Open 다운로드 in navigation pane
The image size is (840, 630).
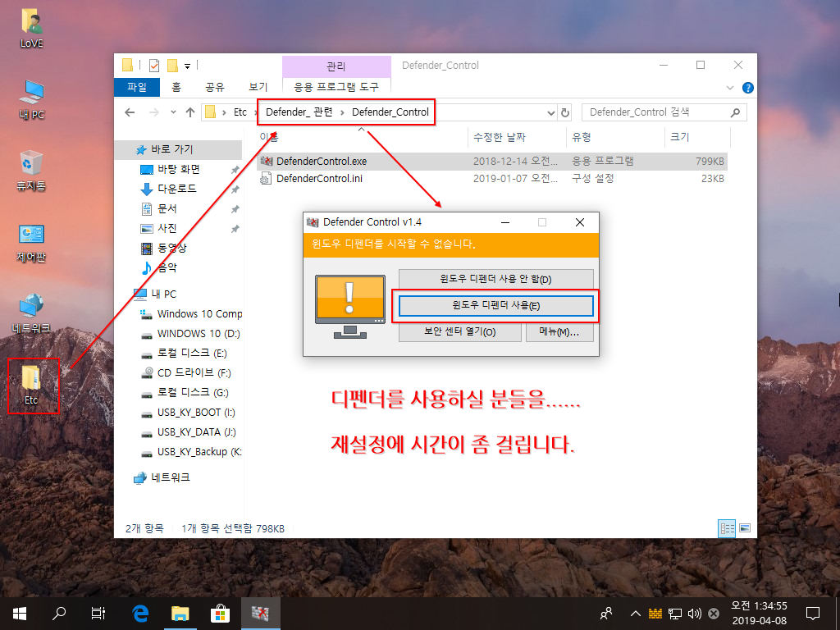[178, 189]
